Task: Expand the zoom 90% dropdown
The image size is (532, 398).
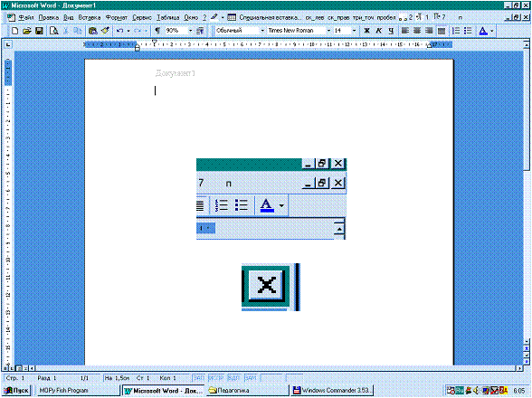Action: pos(190,31)
